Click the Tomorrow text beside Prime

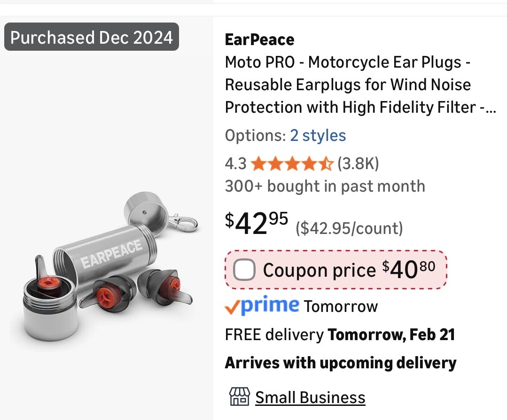click(341, 306)
